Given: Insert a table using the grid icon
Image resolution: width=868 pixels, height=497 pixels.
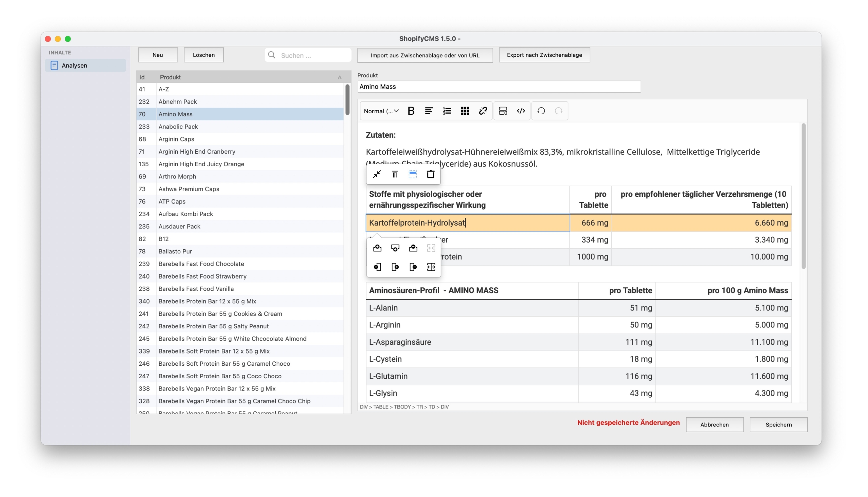Looking at the screenshot, I should 465,111.
